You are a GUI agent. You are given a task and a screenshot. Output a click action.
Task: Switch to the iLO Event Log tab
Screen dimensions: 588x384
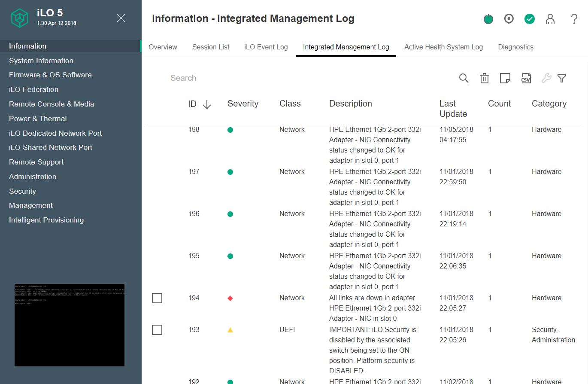pyautogui.click(x=266, y=47)
